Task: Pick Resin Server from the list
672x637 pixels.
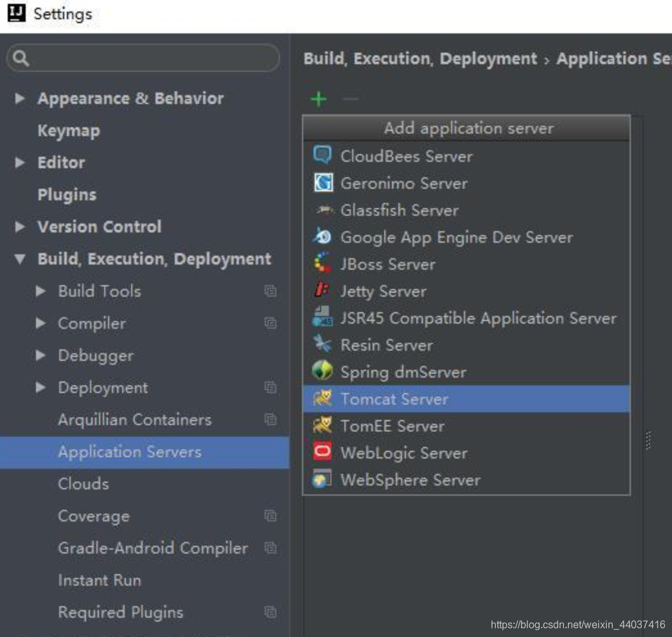Action: 466,345
